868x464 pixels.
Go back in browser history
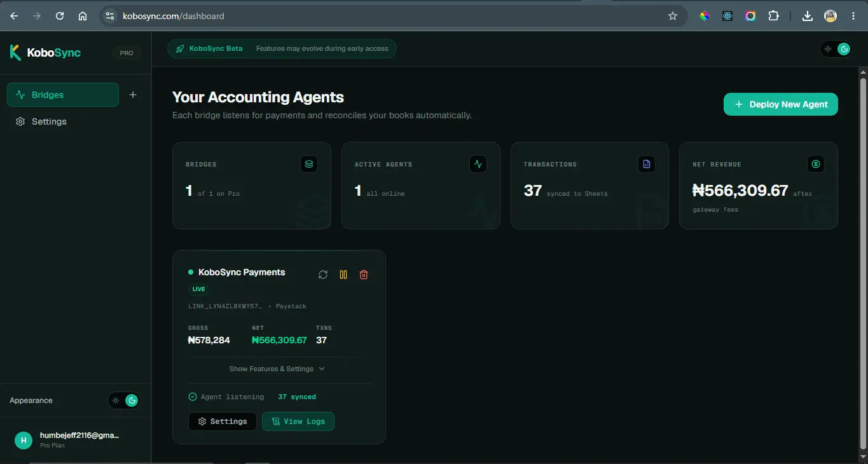click(14, 16)
